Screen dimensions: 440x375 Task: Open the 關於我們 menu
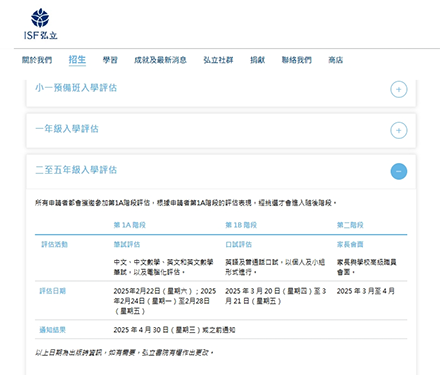[x=37, y=60]
